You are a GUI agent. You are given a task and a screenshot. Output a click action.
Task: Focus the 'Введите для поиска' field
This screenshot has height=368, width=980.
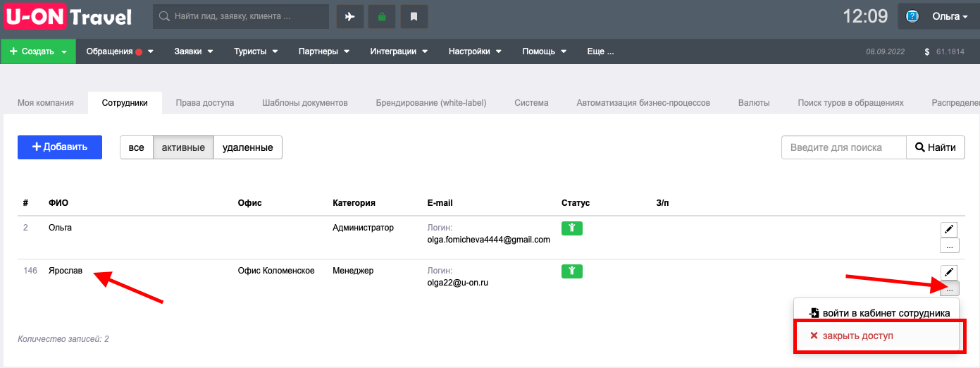843,147
